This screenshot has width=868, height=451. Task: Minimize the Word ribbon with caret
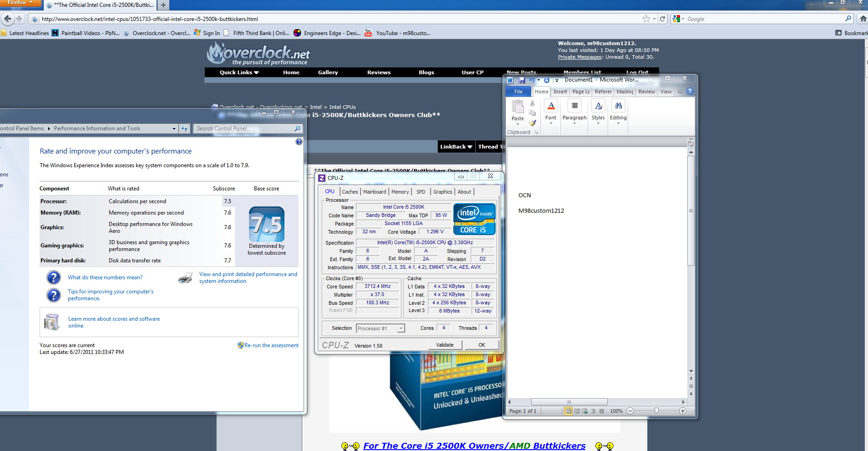coord(680,92)
